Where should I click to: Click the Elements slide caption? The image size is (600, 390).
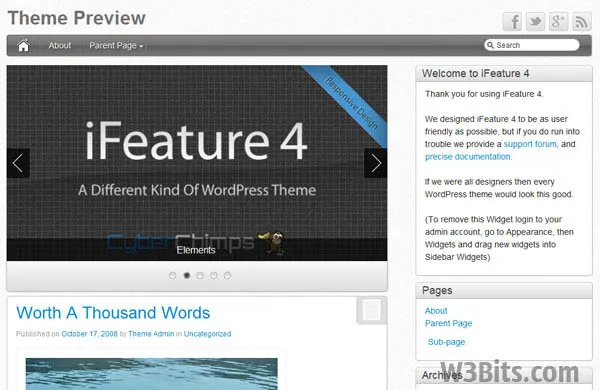click(196, 250)
